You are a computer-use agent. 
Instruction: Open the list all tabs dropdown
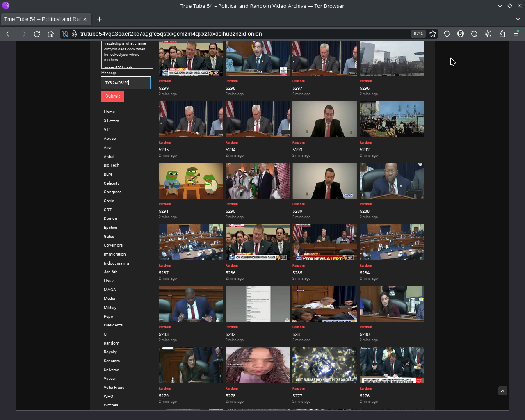coord(518,19)
